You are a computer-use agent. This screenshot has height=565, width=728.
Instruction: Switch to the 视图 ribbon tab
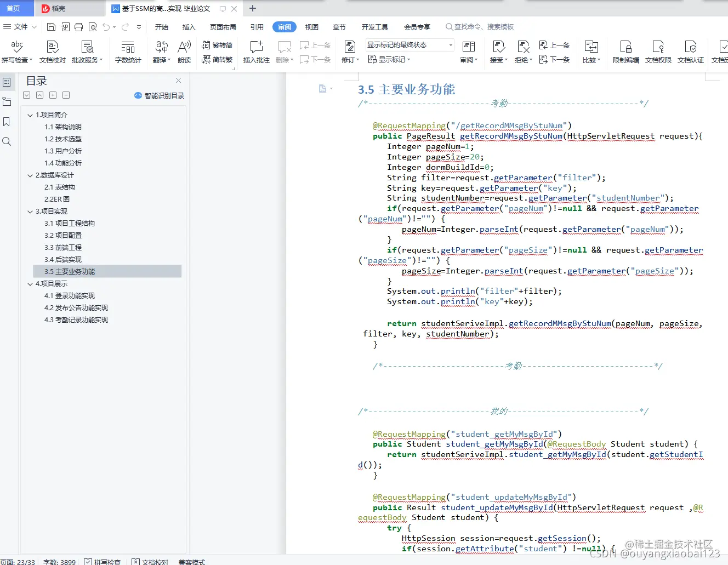pyautogui.click(x=311, y=27)
